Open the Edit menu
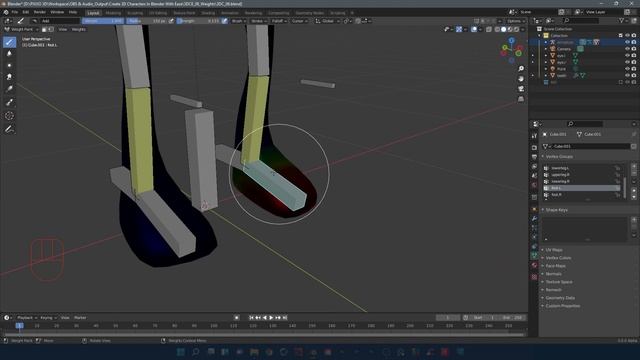The width and height of the screenshot is (640, 360). click(x=26, y=12)
